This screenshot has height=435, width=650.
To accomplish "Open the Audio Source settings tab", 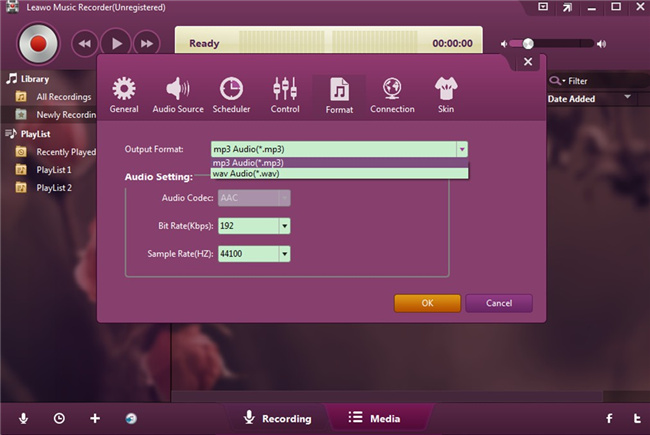I will (178, 95).
